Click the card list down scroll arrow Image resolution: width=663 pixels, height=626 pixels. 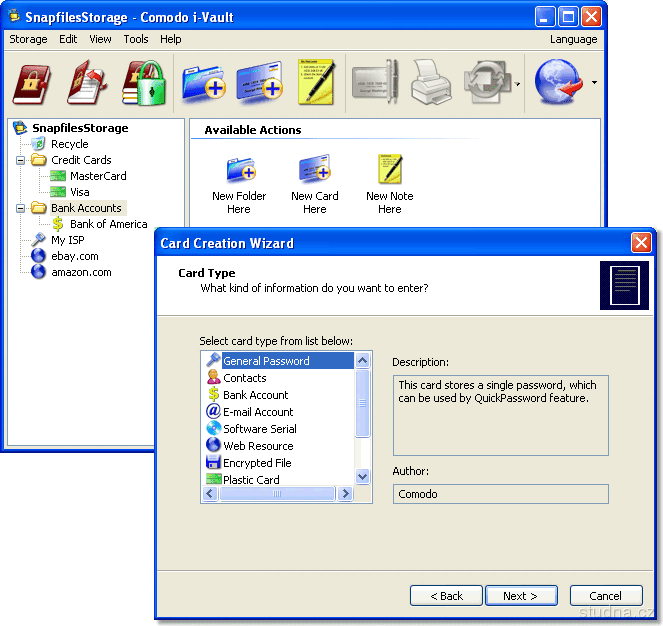pos(363,478)
